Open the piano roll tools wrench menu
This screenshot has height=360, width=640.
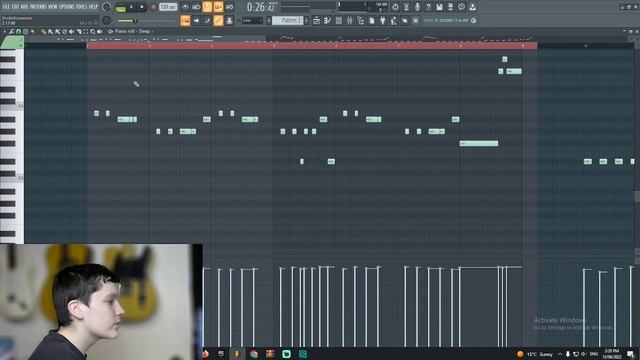[x=11, y=31]
